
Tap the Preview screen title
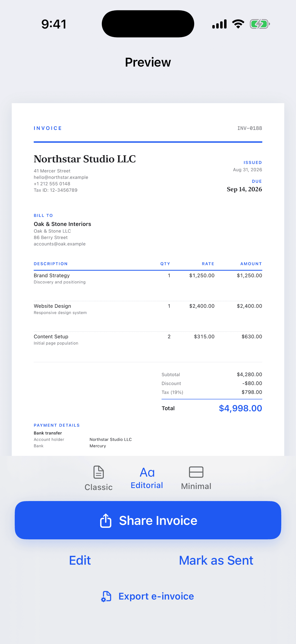[x=148, y=62]
